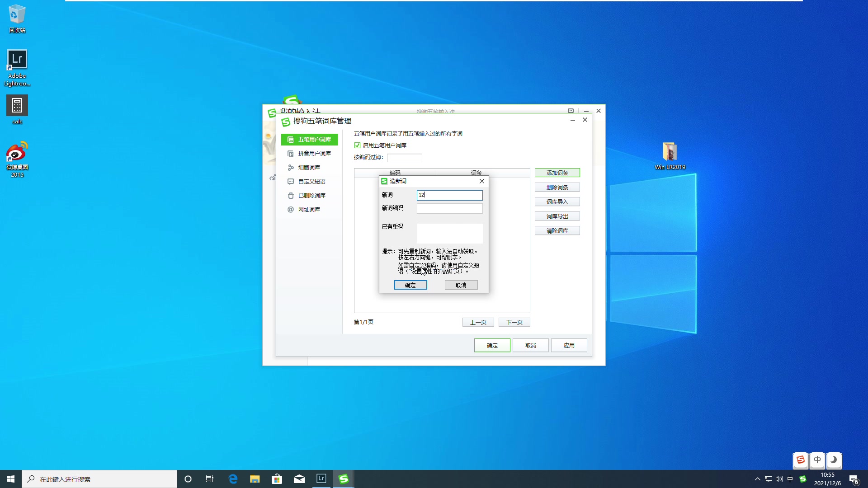This screenshot has width=868, height=488.
Task: Open Adobe Lightroom desktop shortcut
Action: click(17, 68)
